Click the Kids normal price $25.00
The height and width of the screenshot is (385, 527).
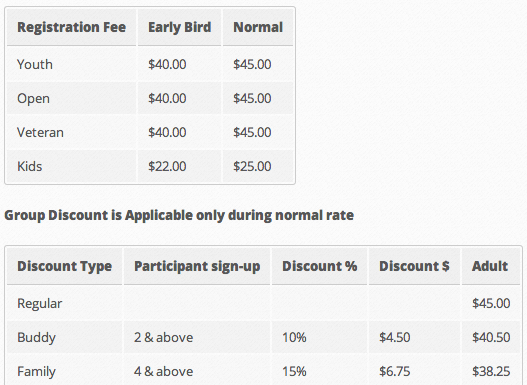[x=252, y=166]
